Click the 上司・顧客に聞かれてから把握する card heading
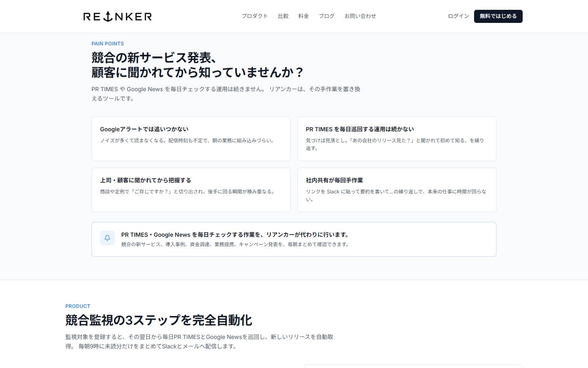This screenshot has height=368, width=588. (145, 180)
